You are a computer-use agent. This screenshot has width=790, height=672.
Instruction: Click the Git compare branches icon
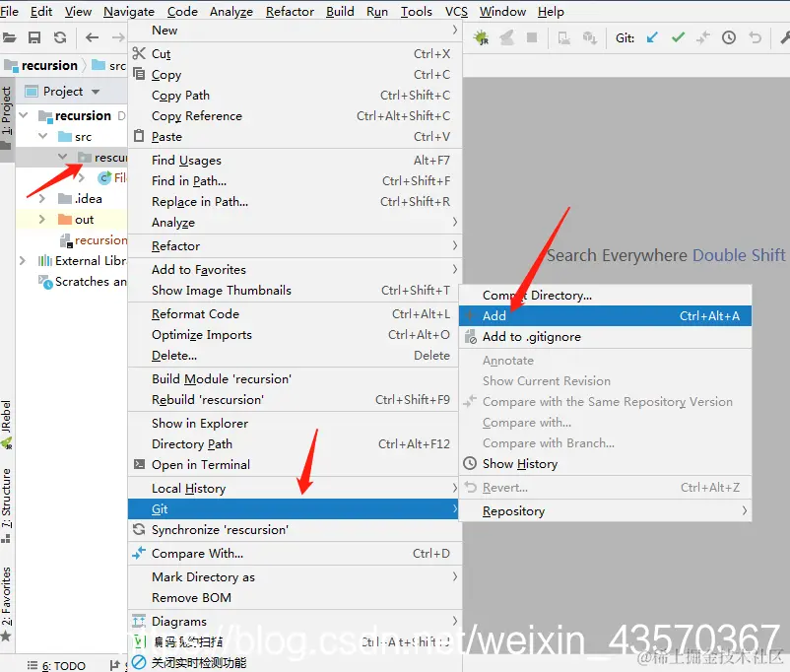[703, 37]
